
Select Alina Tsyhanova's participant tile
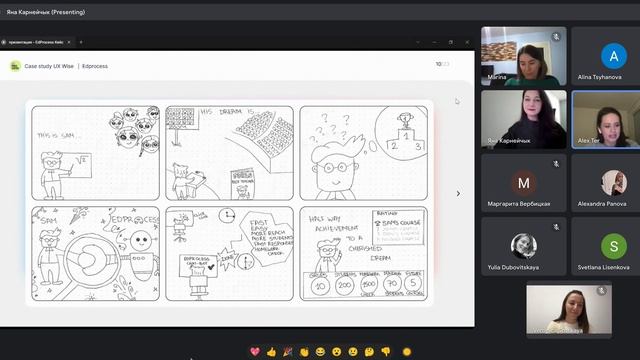(606, 56)
